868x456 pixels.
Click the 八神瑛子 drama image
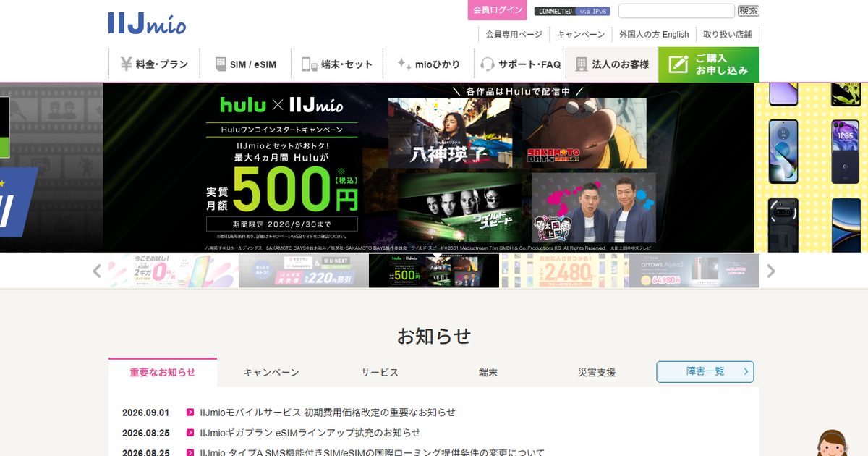(x=450, y=132)
